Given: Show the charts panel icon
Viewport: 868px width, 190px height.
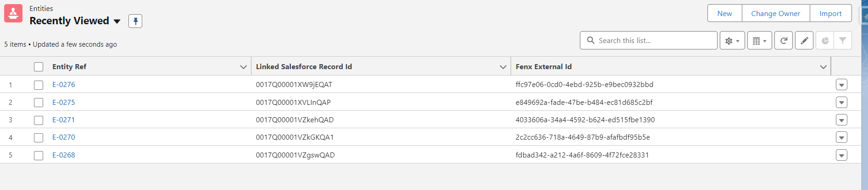Looking at the screenshot, I should 825,41.
